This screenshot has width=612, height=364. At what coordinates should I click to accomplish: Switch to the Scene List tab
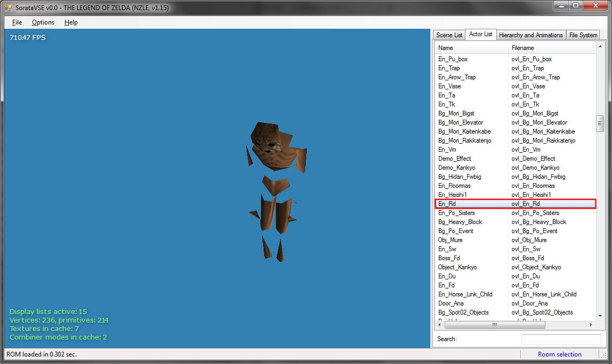tap(449, 35)
